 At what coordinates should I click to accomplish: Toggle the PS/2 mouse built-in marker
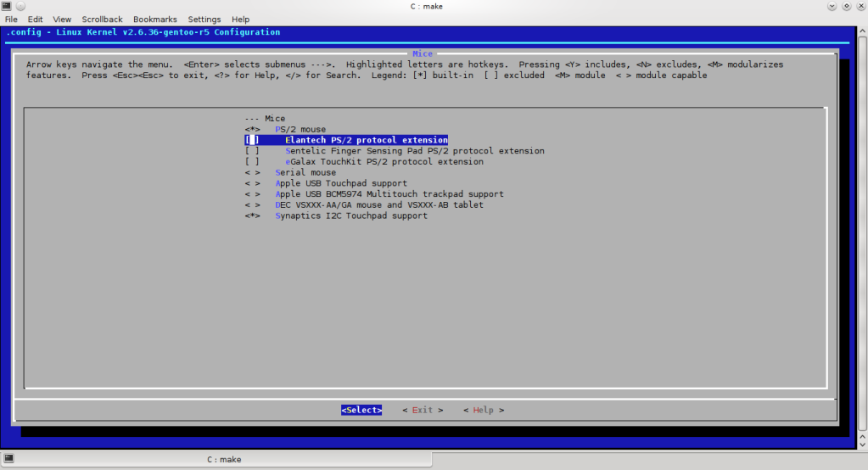coord(253,130)
